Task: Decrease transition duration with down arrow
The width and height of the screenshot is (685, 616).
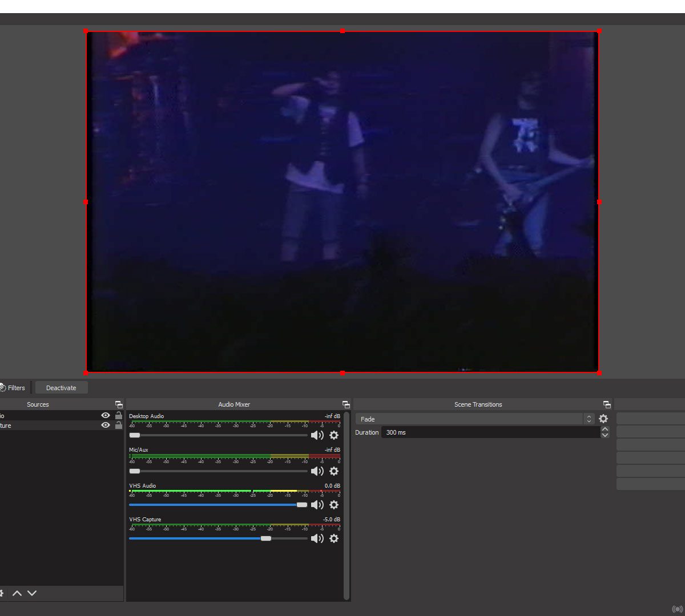Action: [605, 435]
